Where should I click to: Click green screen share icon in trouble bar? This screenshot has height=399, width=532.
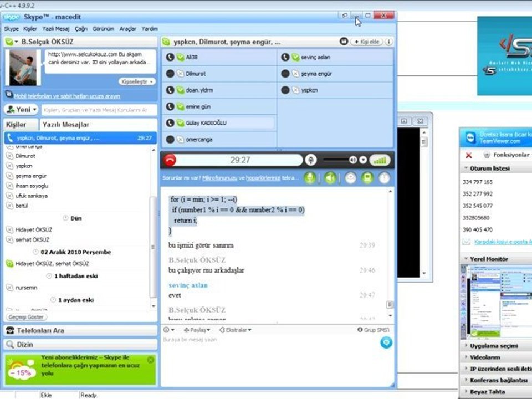pos(367,178)
